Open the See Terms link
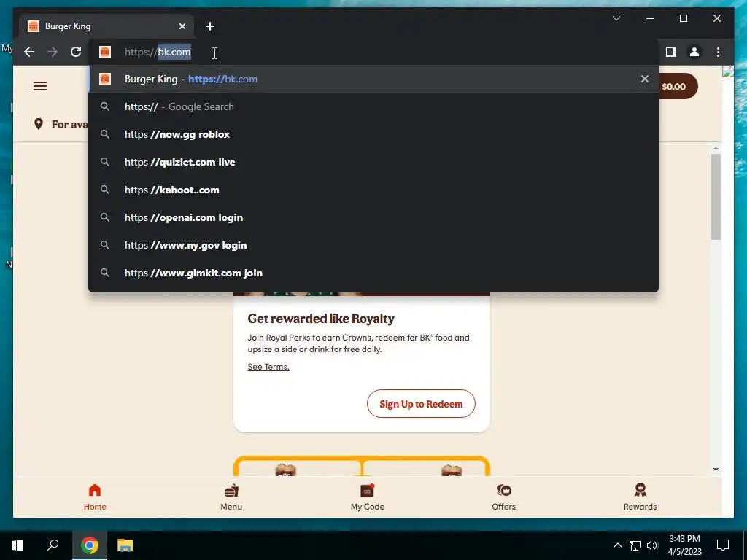This screenshot has height=560, width=747. click(x=268, y=367)
